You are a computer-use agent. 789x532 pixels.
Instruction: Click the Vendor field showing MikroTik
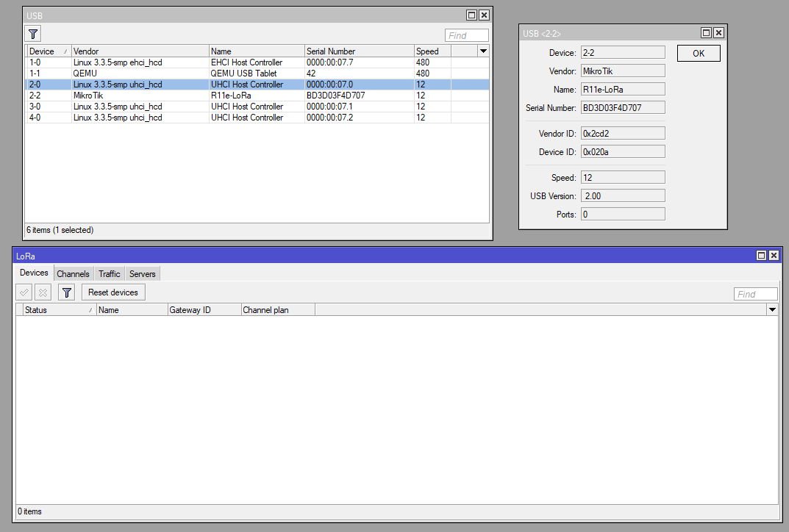(623, 71)
